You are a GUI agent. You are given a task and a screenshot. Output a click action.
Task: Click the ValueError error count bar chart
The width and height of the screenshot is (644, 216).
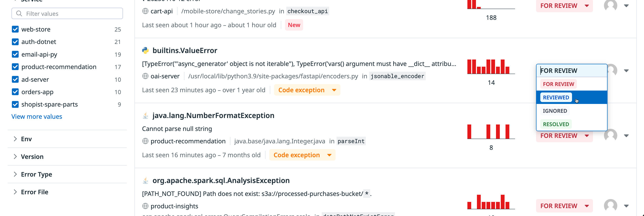(491, 67)
